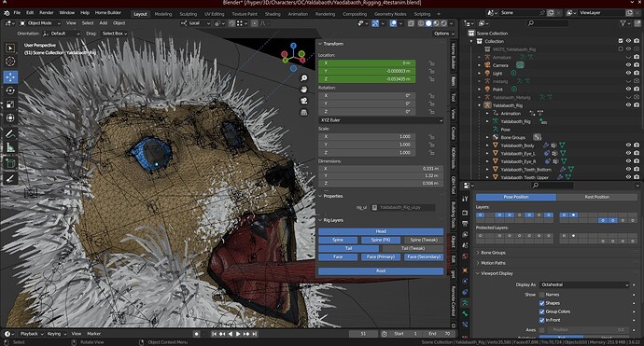Open the Render menu

pos(47,13)
